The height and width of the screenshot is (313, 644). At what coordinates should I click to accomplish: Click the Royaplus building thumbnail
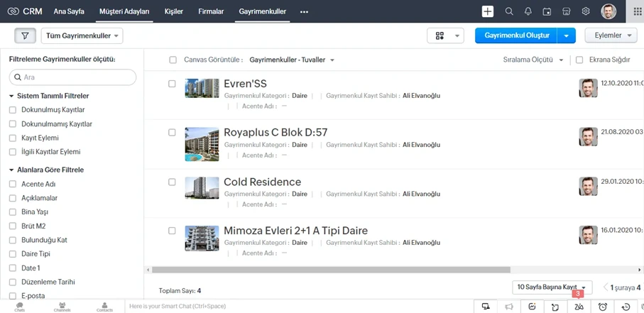202,144
